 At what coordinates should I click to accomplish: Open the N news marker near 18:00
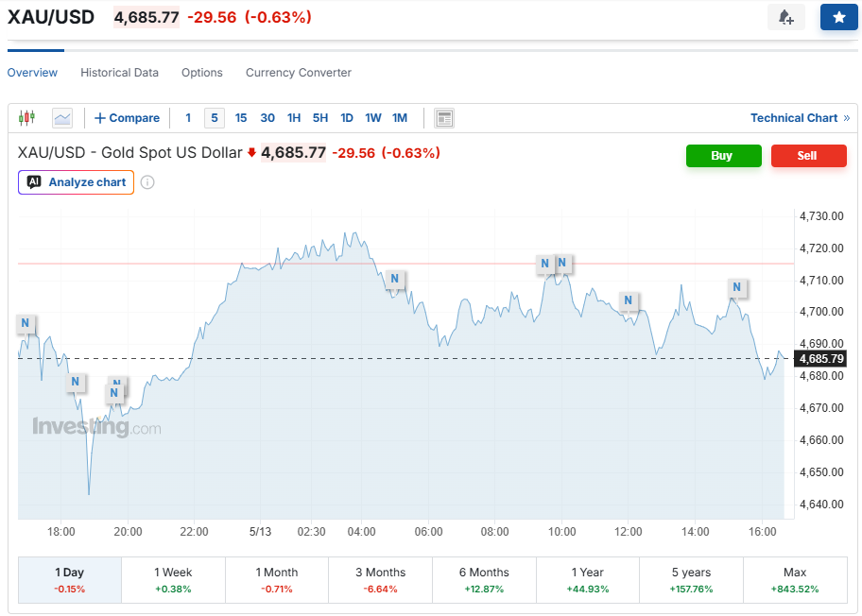(76, 382)
